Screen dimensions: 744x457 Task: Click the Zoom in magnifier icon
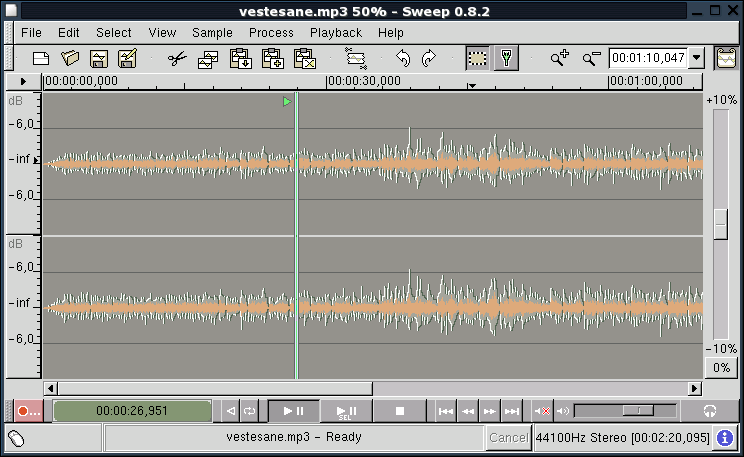(559, 59)
